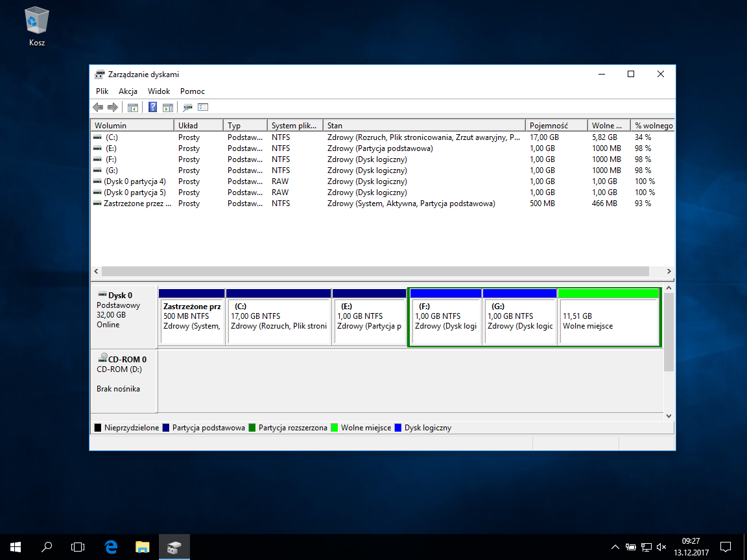Screen dimensions: 747x560
Task: Click the Forward arrow toolbar icon
Action: click(x=113, y=107)
